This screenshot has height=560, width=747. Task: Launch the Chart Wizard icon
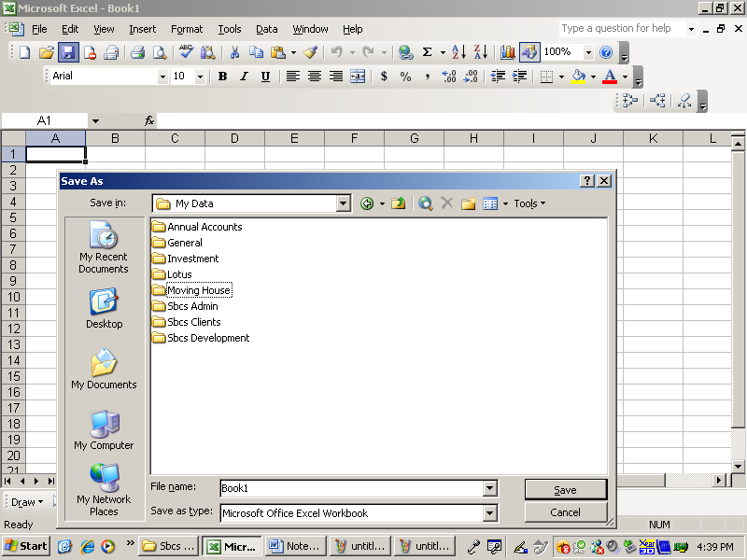pyautogui.click(x=507, y=52)
